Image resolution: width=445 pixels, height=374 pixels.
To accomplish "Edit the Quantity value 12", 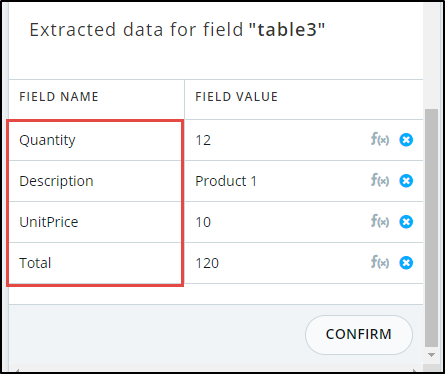I will pyautogui.click(x=277, y=140).
